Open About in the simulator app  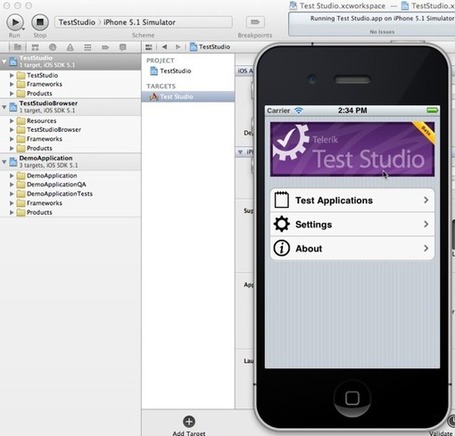(352, 248)
